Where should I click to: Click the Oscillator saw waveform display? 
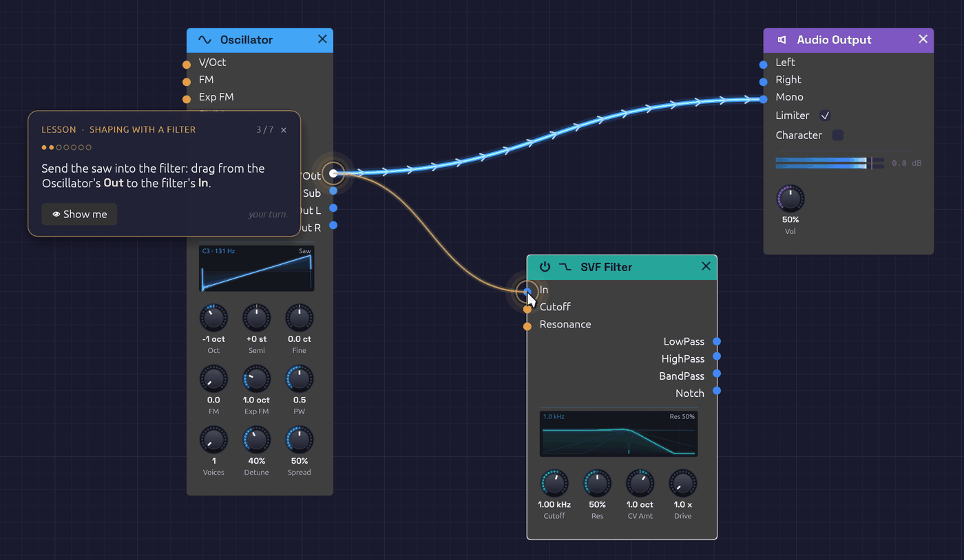click(x=256, y=268)
